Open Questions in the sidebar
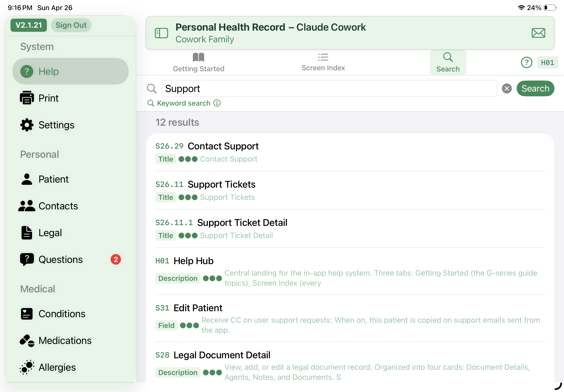The image size is (564, 392). [x=70, y=259]
